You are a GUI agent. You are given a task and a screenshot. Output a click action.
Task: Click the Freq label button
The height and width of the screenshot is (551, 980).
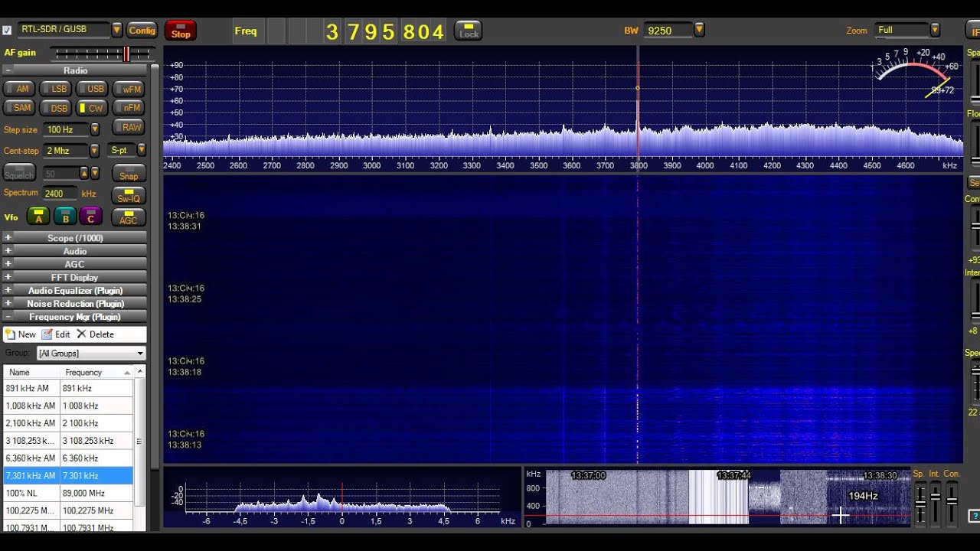pyautogui.click(x=246, y=31)
